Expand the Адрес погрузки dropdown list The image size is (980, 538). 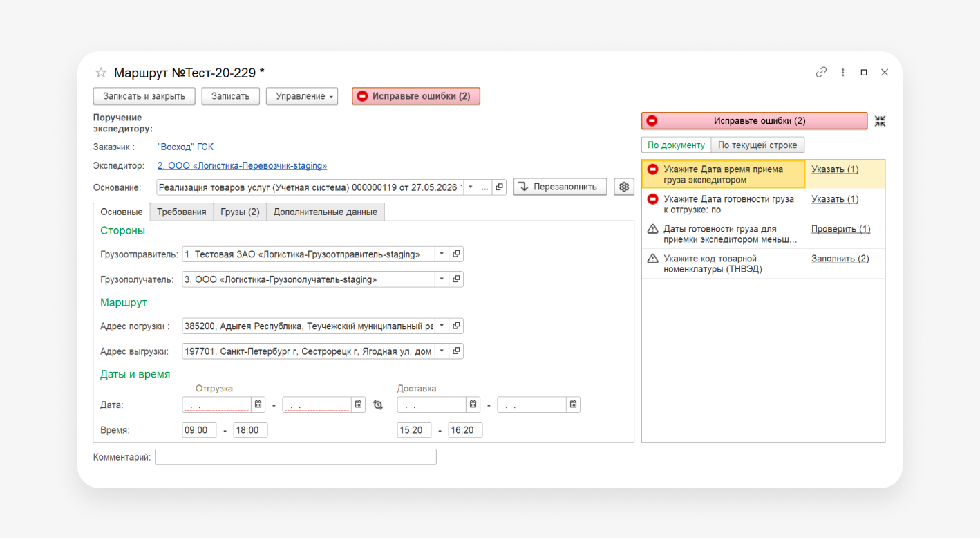tap(442, 326)
